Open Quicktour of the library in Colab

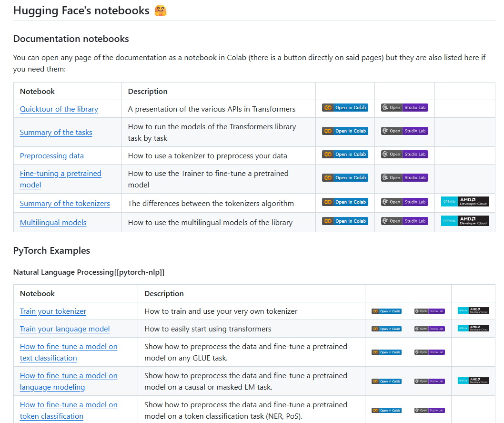pyautogui.click(x=345, y=108)
